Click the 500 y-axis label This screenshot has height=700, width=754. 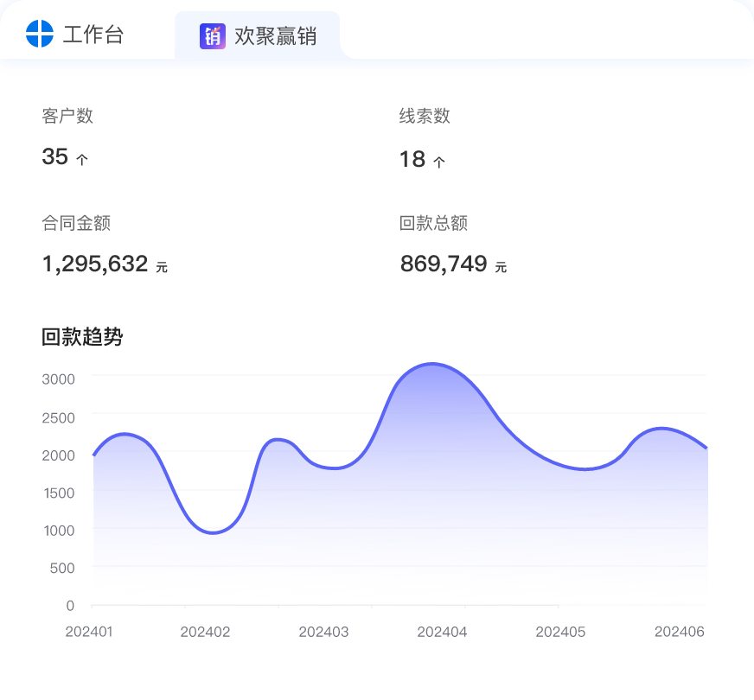[62, 569]
